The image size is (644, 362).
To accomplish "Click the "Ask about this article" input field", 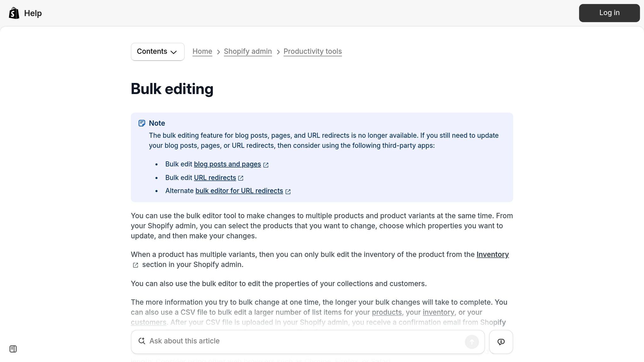I will click(x=283, y=341).
